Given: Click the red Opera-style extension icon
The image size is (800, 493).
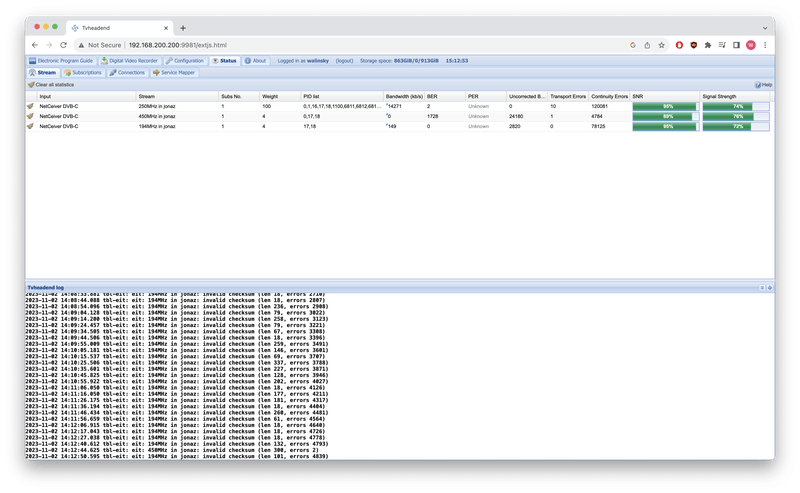Looking at the screenshot, I should point(679,45).
